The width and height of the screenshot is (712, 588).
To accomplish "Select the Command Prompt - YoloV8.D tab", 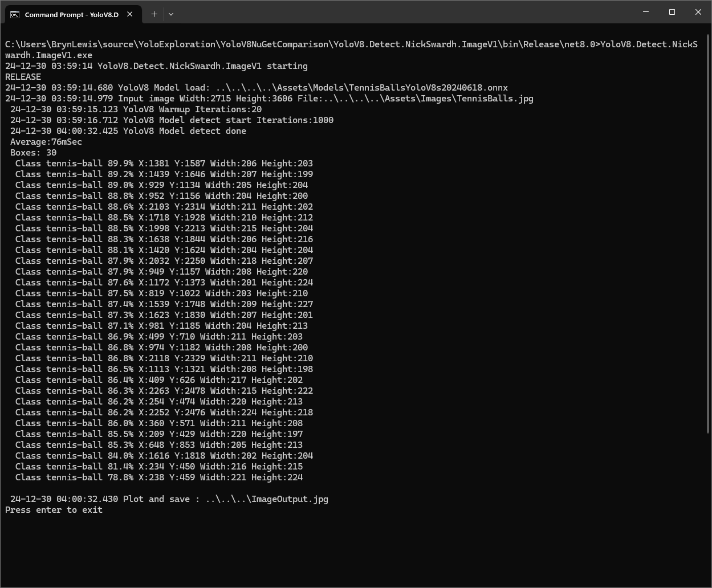I will click(x=71, y=14).
